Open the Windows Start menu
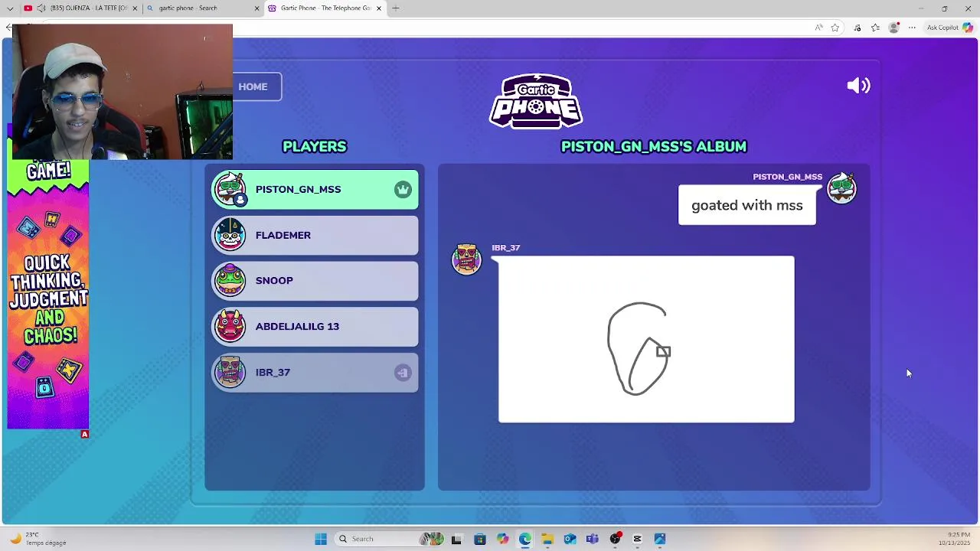 (321, 539)
